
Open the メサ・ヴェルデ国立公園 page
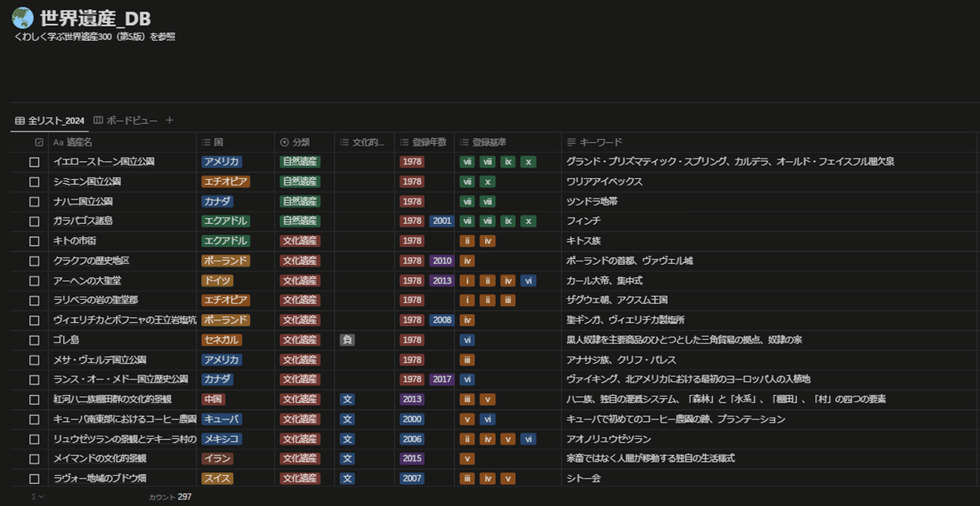tap(100, 360)
